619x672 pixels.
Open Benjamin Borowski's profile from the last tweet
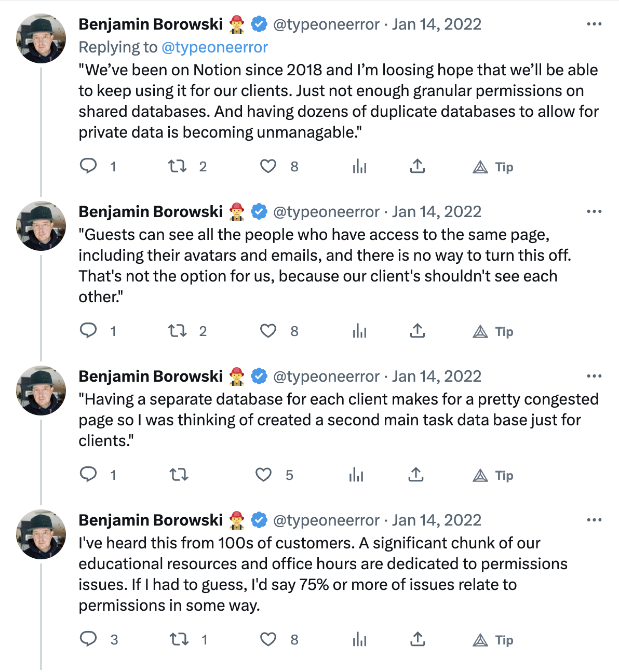point(151,520)
